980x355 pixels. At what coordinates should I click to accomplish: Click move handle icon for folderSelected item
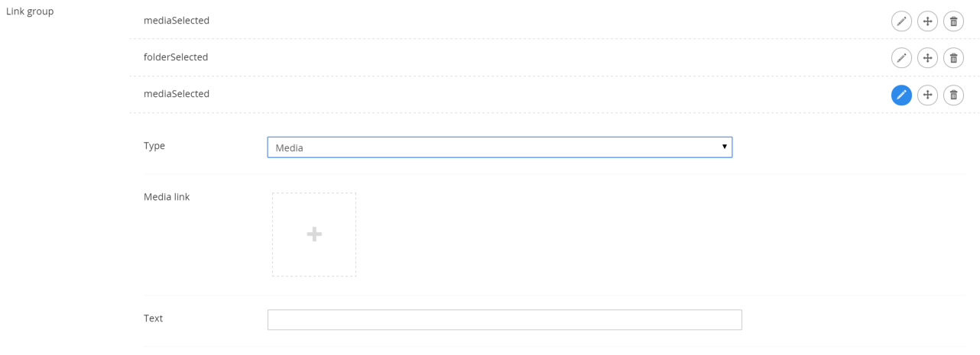coord(927,57)
